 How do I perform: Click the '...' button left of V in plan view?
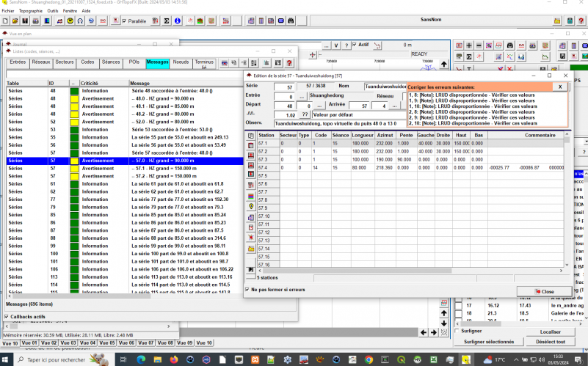[326, 45]
